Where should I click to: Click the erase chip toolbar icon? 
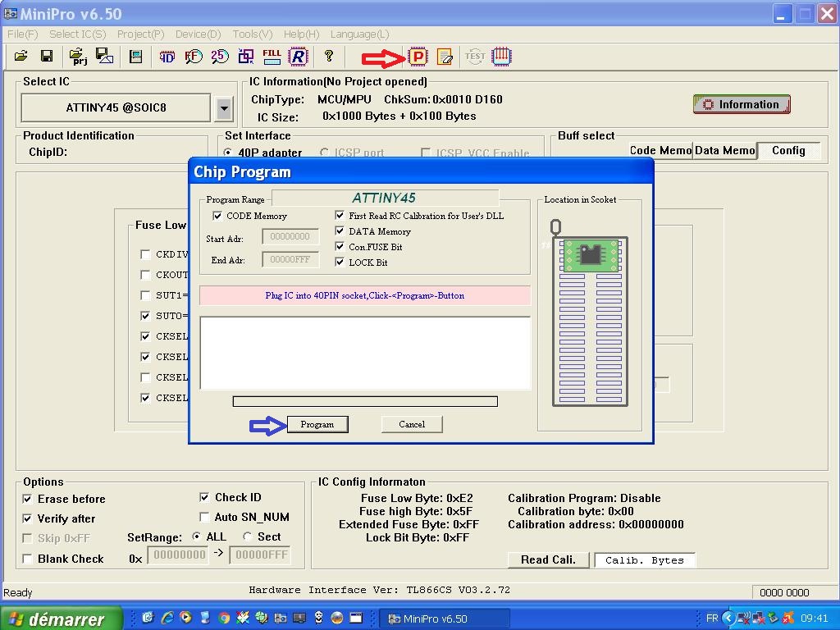tap(445, 57)
